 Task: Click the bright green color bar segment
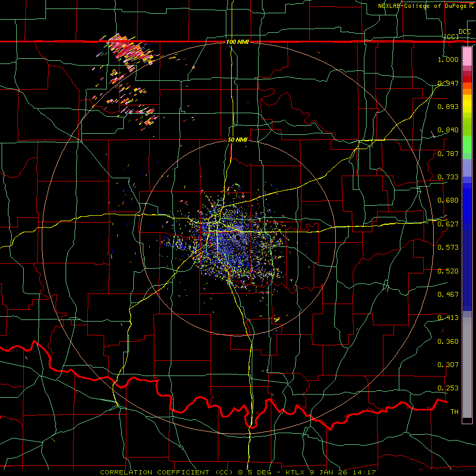(x=467, y=144)
